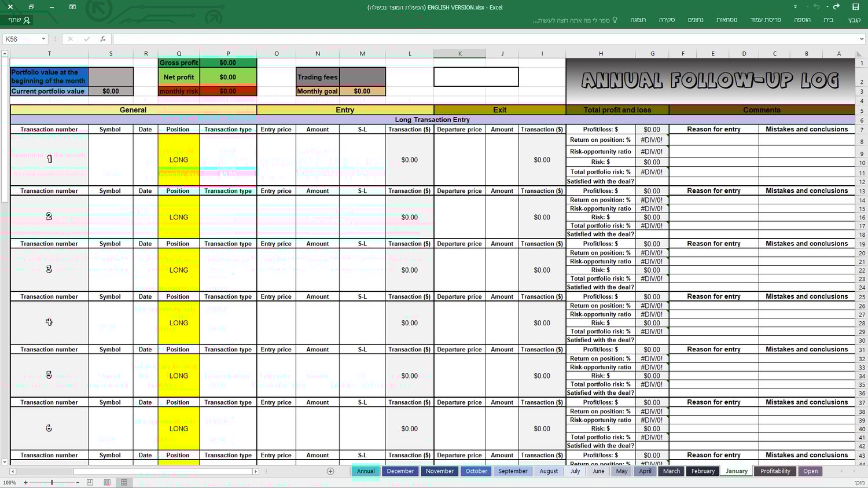Click the vertical scrollbar down arrow
Image resolution: width=868 pixels, height=488 pixels.
pos(5,462)
